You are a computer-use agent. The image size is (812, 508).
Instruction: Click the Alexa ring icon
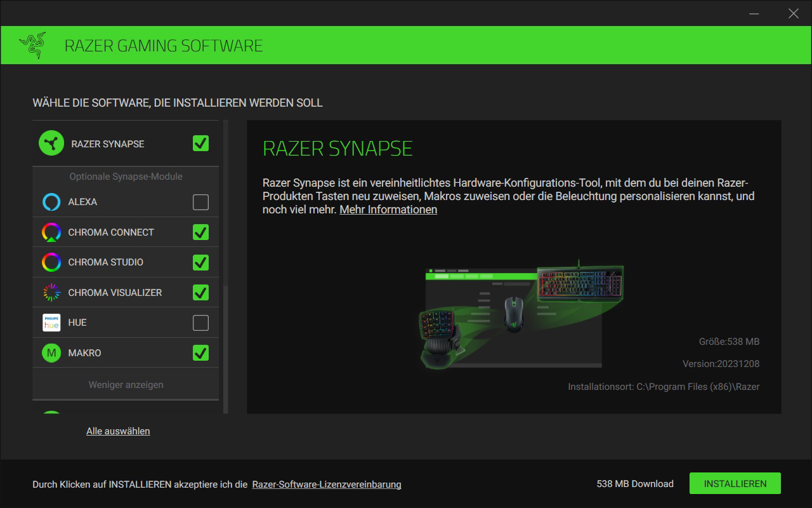51,202
